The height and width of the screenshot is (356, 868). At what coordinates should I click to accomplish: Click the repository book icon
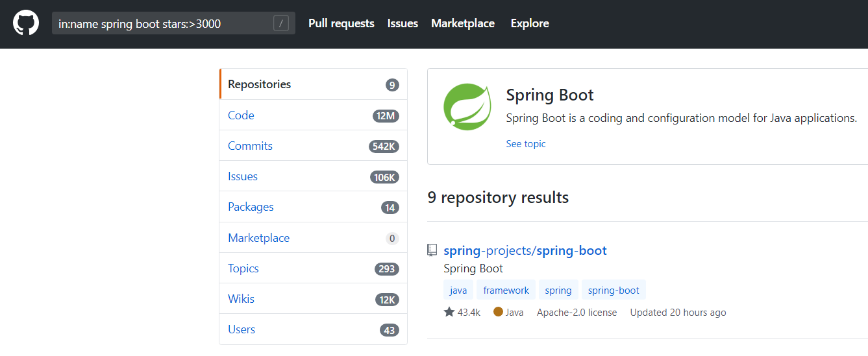[432, 250]
